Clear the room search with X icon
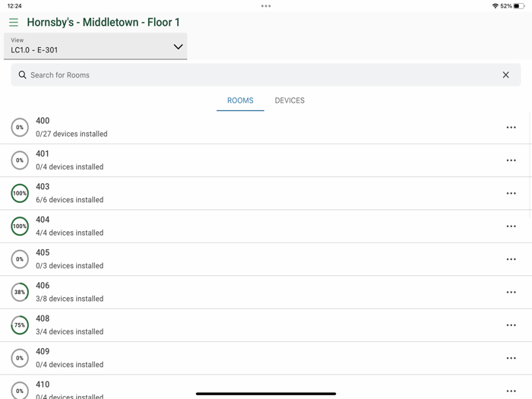 (505, 75)
